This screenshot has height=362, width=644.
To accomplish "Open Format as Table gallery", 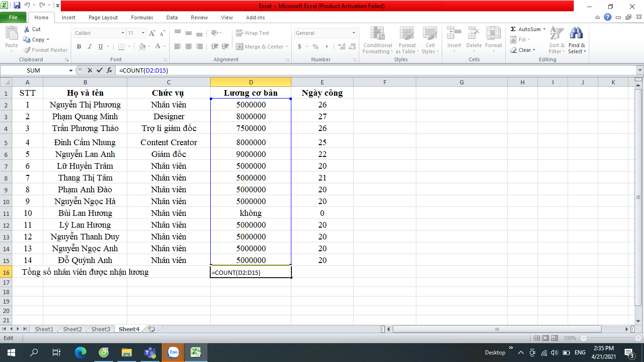I will pos(407,40).
